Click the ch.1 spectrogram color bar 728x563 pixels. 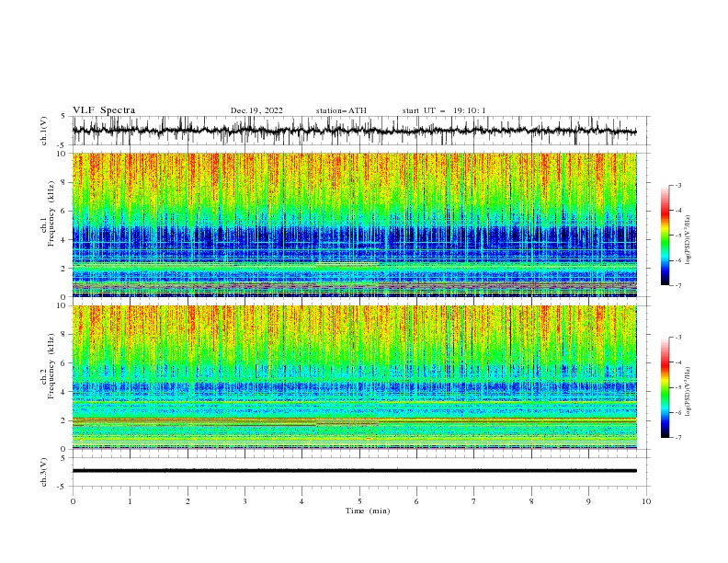(665, 236)
